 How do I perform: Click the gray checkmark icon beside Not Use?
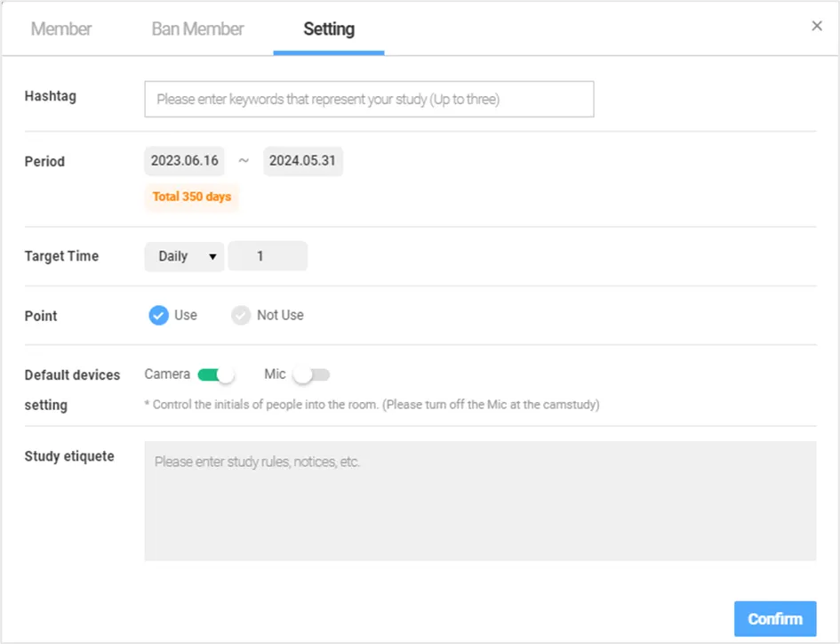(241, 315)
